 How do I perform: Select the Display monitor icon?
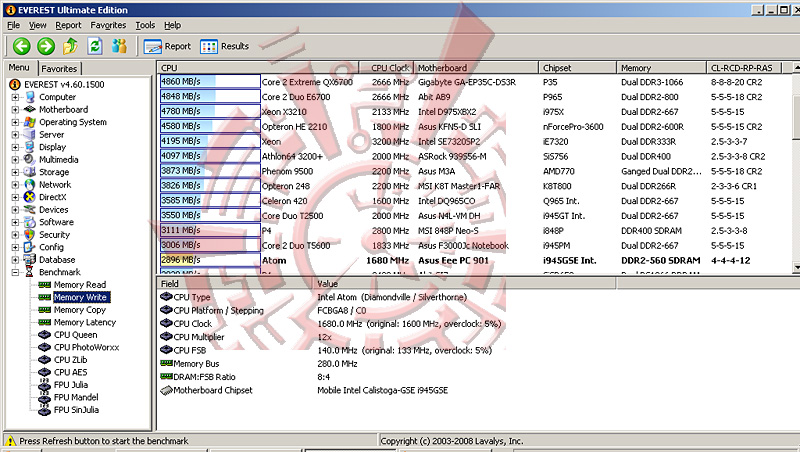coord(30,147)
